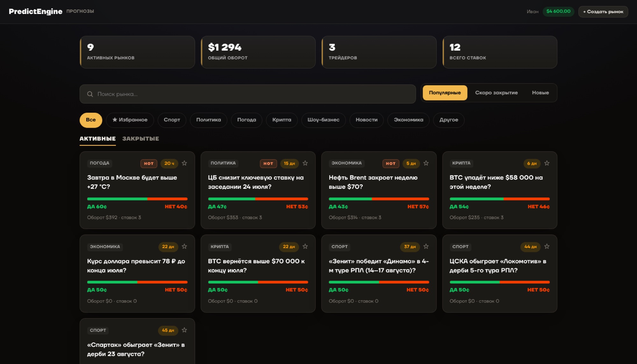Filter markets by Политика category

208,120
